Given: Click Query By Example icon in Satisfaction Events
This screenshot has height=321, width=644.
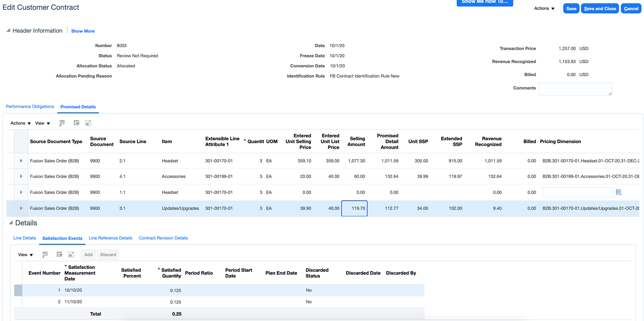Looking at the screenshot, I should point(60,254).
